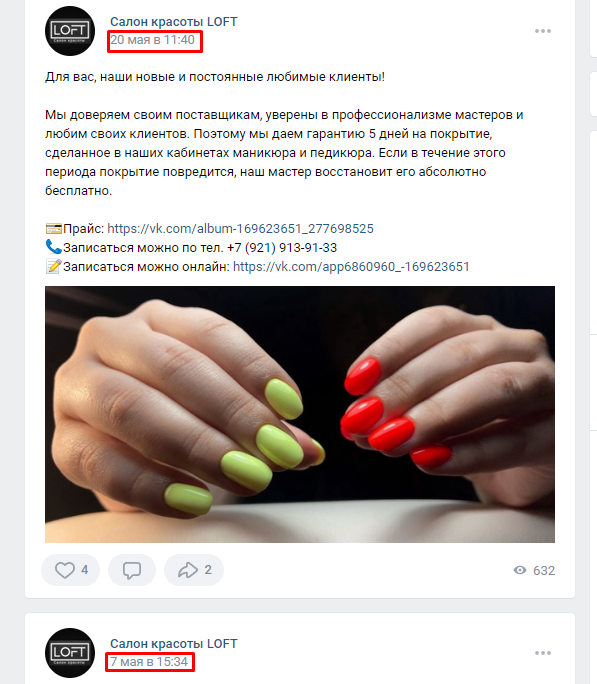597x684 pixels.
Task: Click the memo emoji before online booking
Action: click(54, 267)
